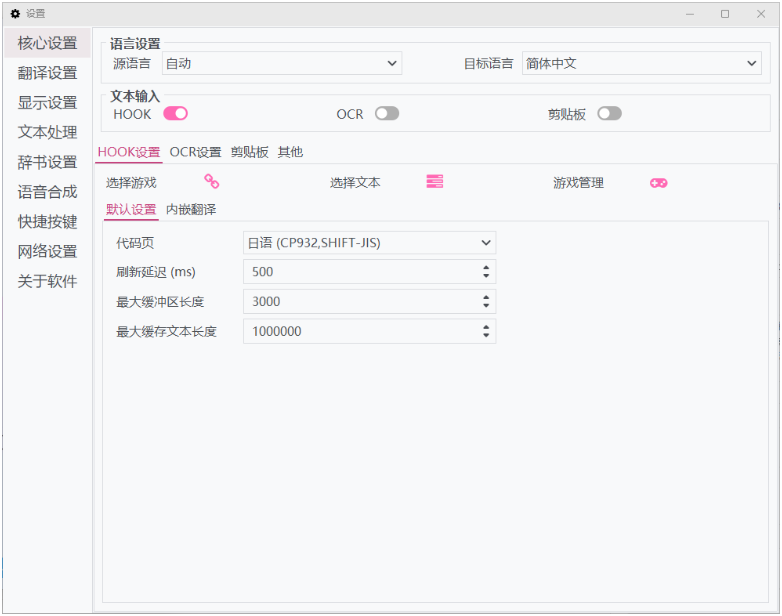Open the 目标语言 dropdown
This screenshot has height=616, width=782.
[641, 64]
